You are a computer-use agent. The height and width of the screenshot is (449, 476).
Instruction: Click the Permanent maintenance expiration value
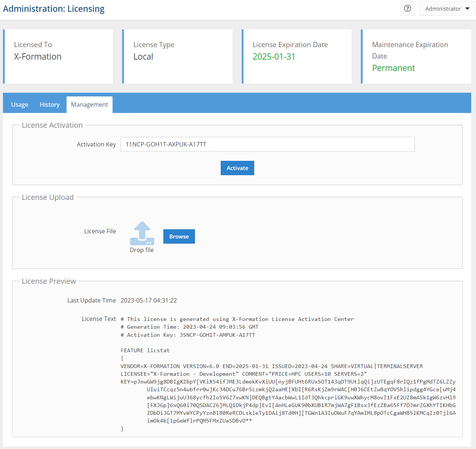394,68
